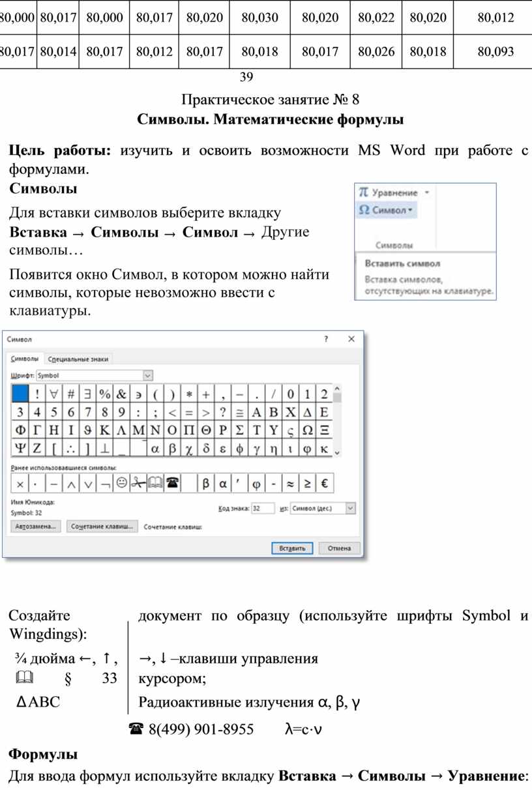Image resolution: width=532 pixels, height=790 pixels.
Task: Choose the × multiplication recently used symbol
Action: coord(20,483)
